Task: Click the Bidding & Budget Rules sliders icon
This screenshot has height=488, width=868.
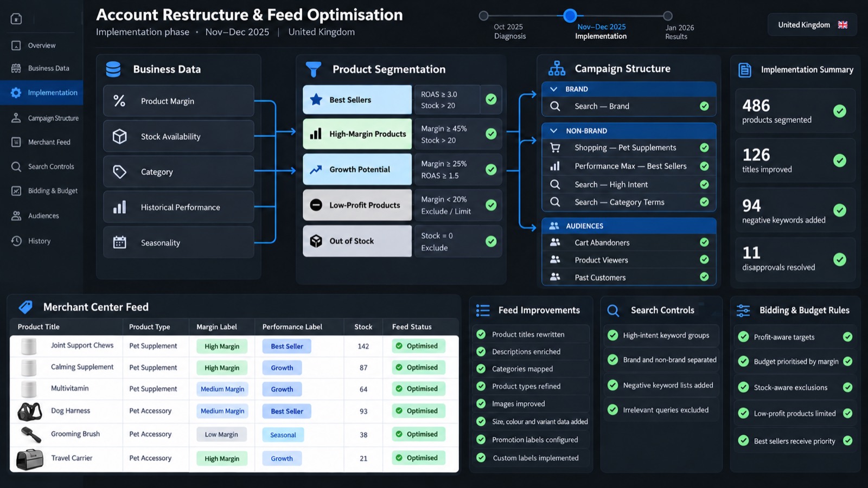Action: pos(743,310)
